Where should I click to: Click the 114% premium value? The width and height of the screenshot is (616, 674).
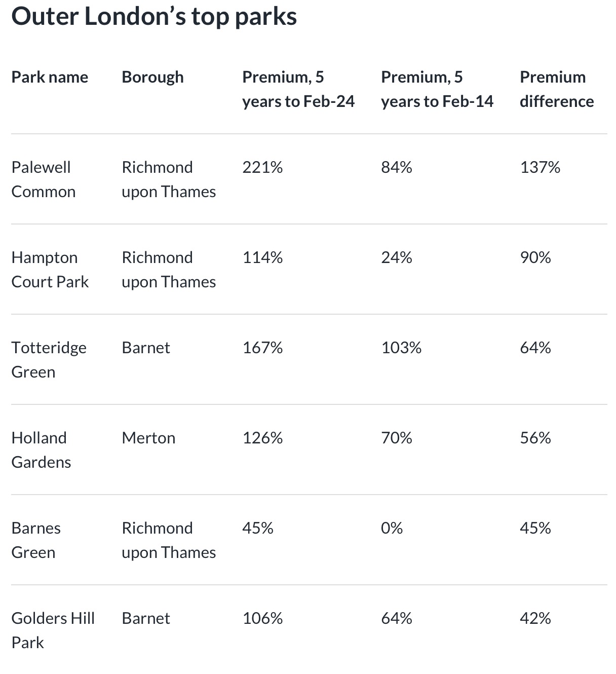pyautogui.click(x=262, y=257)
